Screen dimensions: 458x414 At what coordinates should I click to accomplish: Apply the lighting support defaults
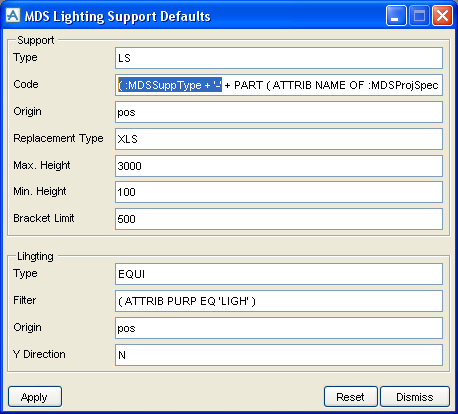pos(35,397)
